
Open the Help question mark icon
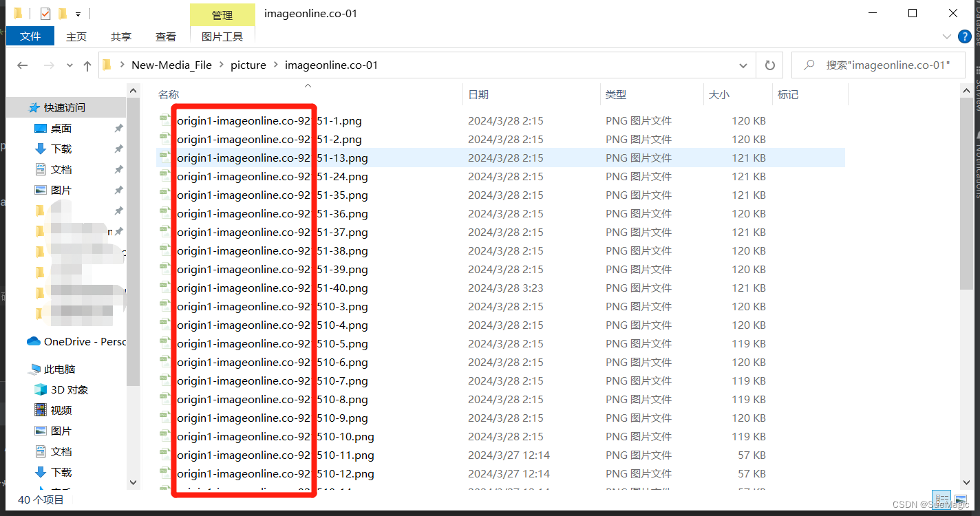(965, 36)
